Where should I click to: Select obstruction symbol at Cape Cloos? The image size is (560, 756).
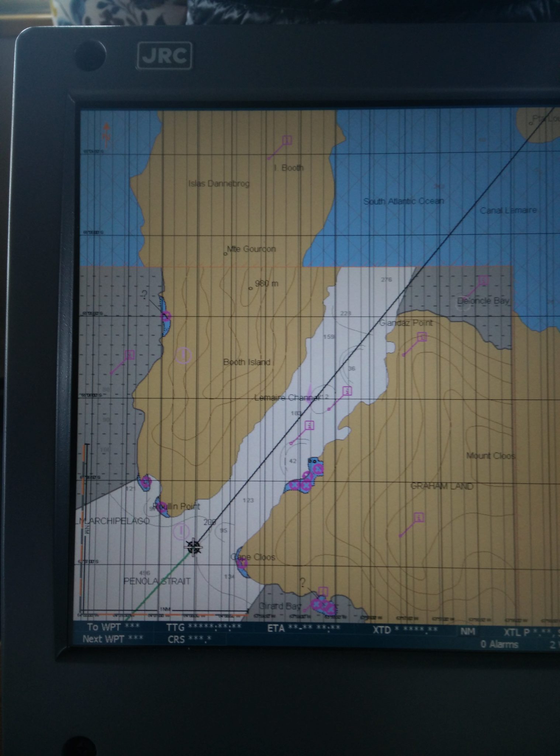click(x=242, y=563)
